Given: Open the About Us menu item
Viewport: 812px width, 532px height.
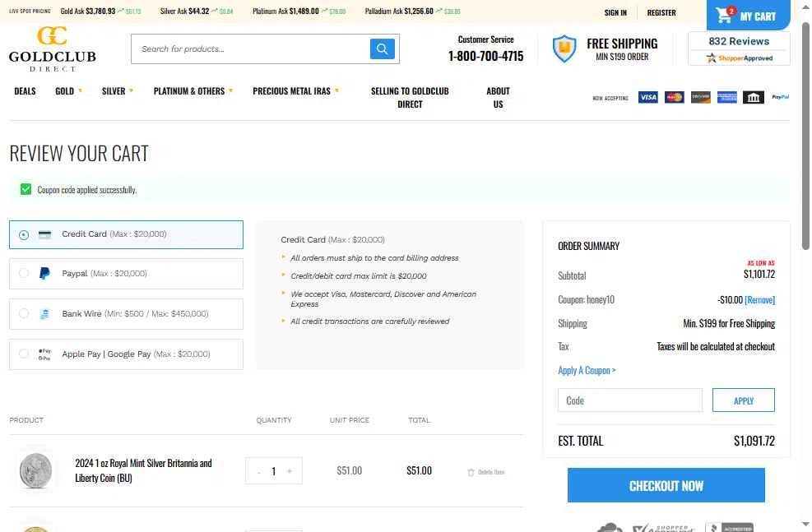Looking at the screenshot, I should pyautogui.click(x=498, y=97).
